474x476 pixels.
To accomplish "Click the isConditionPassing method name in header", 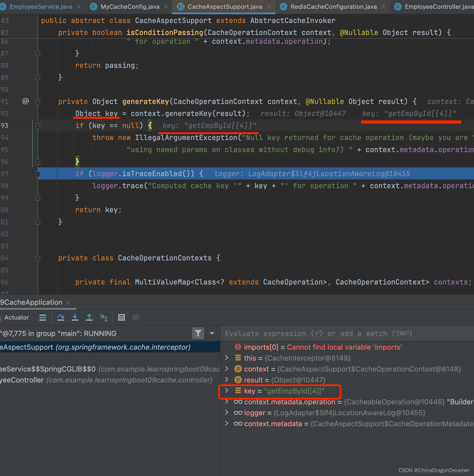I will [165, 33].
